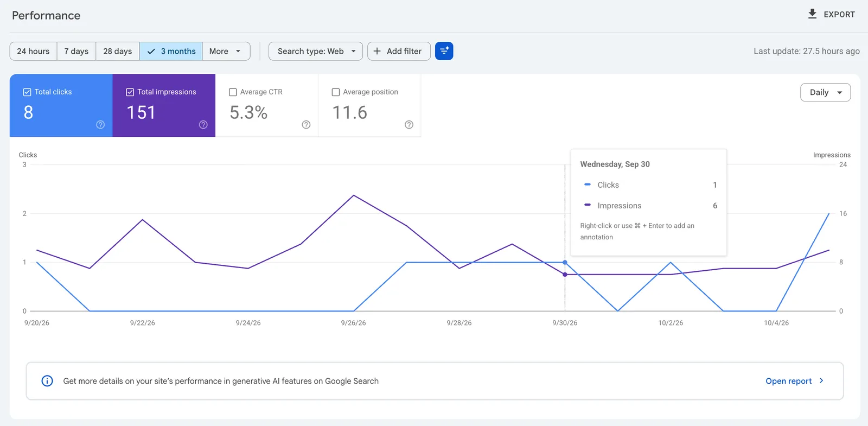Uncheck the Total impressions checkbox
The height and width of the screenshot is (426, 868).
click(130, 92)
